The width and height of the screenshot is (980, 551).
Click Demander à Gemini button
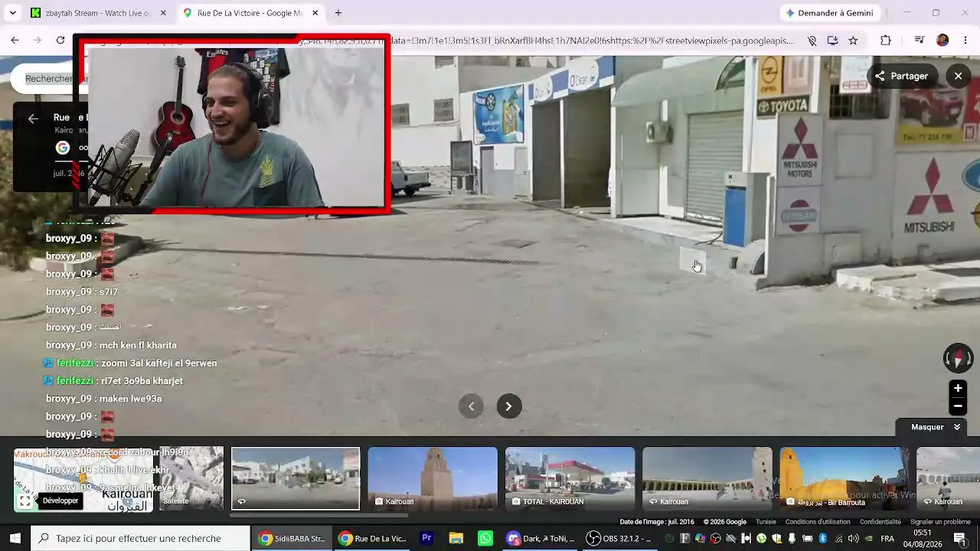(x=829, y=13)
